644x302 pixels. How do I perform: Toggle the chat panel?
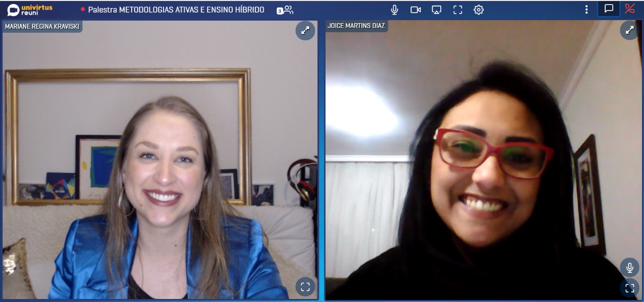coord(609,9)
